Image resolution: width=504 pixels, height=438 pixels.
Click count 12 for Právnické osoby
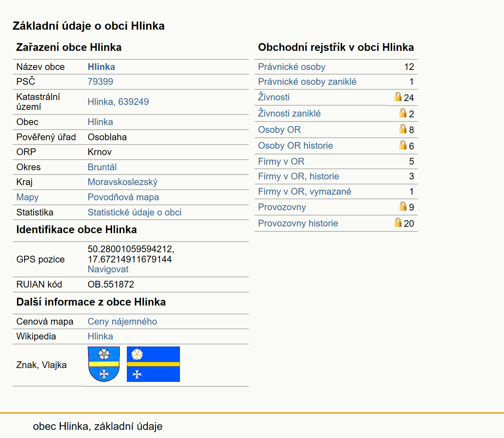pyautogui.click(x=409, y=67)
